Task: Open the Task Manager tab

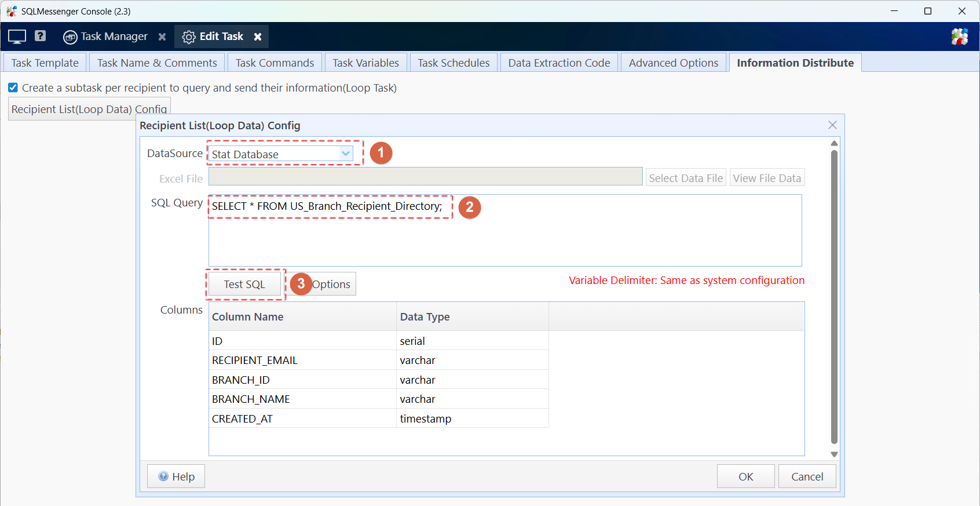Action: pos(114,37)
